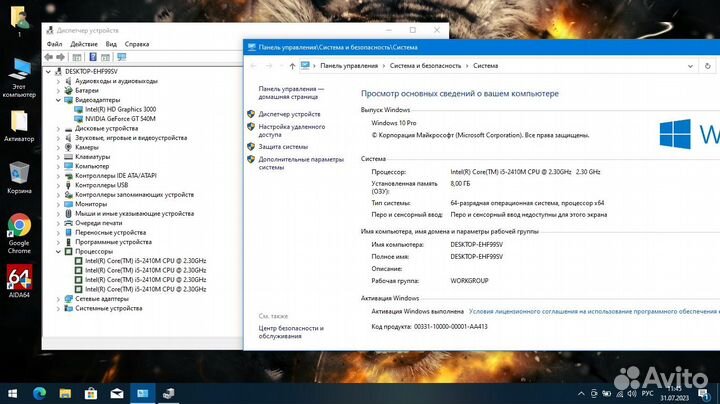Viewport: 720px width, 404px height.
Task: Expand Контроллеры USB node
Action: (x=58, y=185)
